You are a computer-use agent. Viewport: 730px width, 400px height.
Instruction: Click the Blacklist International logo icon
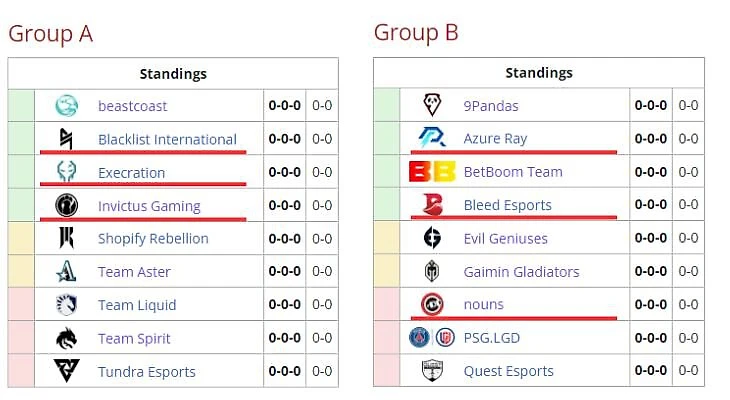pos(67,139)
